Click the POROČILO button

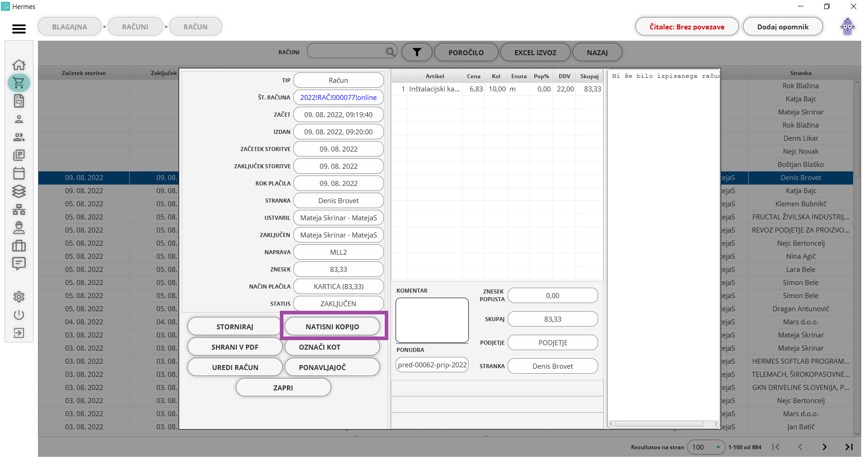[466, 52]
